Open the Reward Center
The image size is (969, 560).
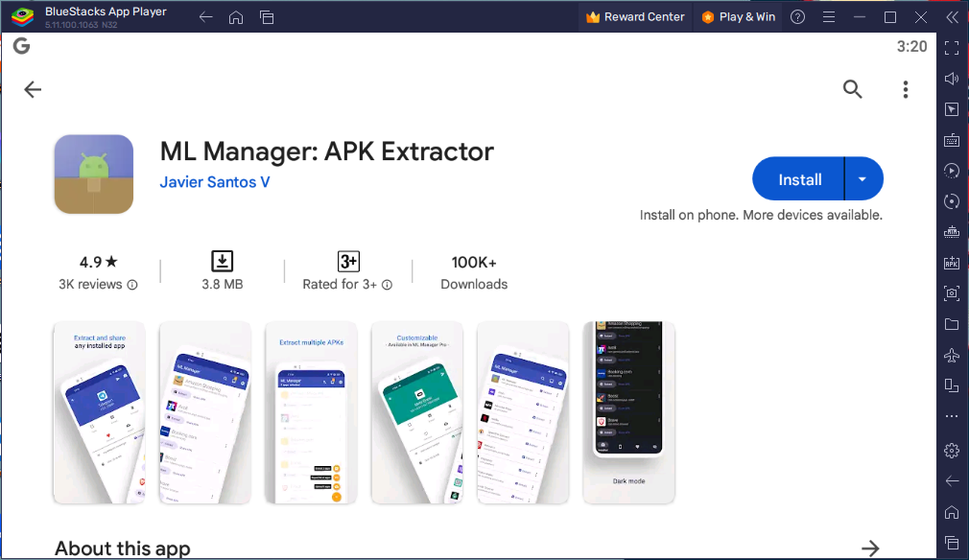pos(635,17)
